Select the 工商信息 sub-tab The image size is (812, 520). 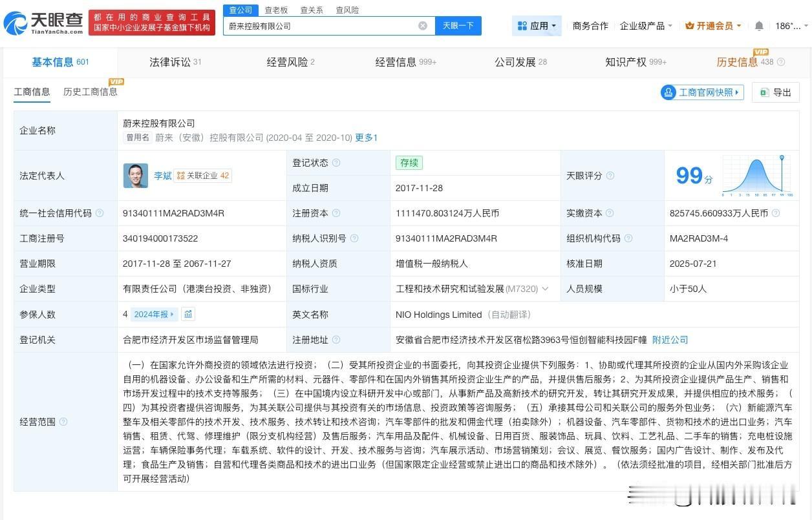(x=32, y=92)
